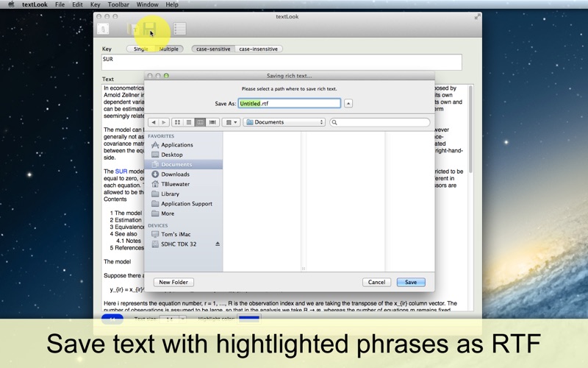Collapse the save dialog with the triangle button
This screenshot has height=368, width=588.
pyautogui.click(x=348, y=104)
